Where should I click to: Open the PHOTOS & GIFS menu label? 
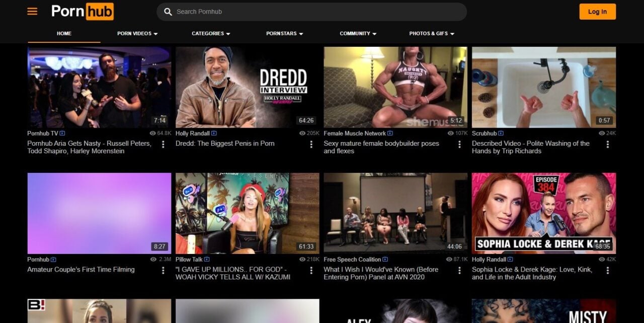click(428, 33)
